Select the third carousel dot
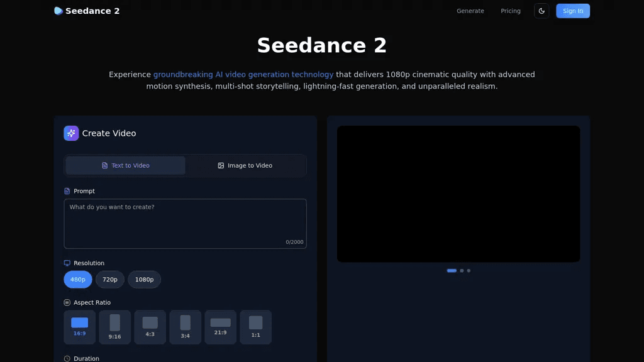644x362 pixels. click(469, 271)
